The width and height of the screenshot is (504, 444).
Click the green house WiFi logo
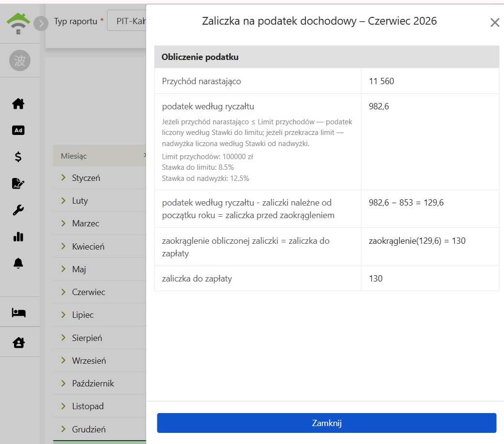[18, 23]
